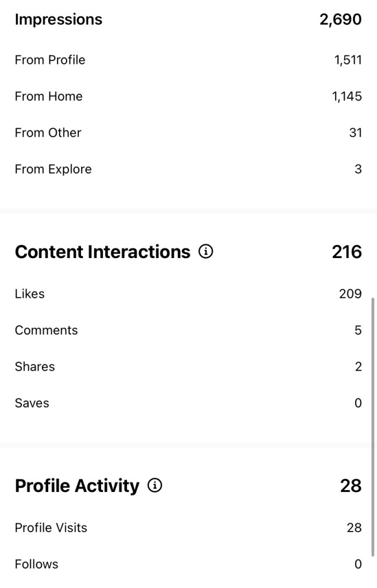Screen dimensions: 377x588
Task: Click the 2,690 total impressions number
Action: coord(340,20)
